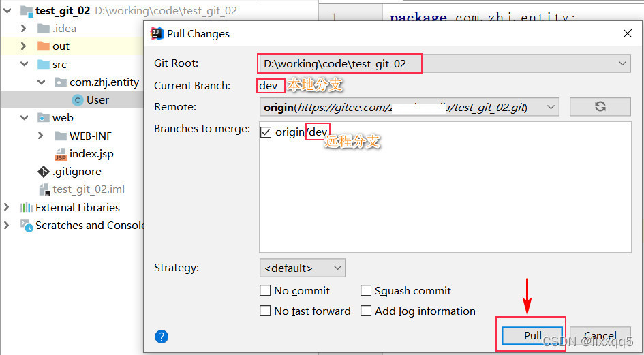Click the web folder icon
Viewport: 644px width, 355px height.
(43, 118)
